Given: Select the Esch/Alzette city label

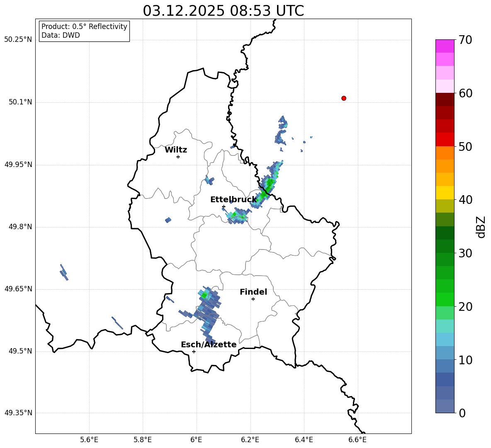Looking at the screenshot, I should [x=209, y=344].
